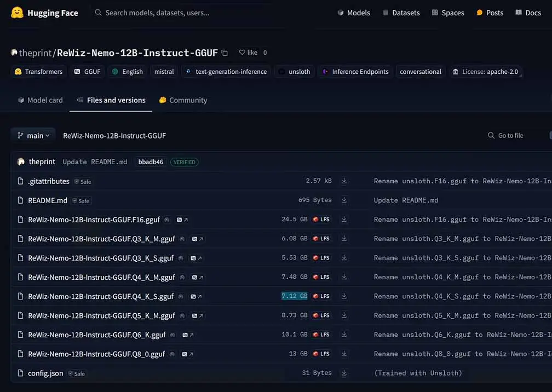Download the Q3_K_S.gguf file
This screenshot has width=552, height=392.
(344, 257)
